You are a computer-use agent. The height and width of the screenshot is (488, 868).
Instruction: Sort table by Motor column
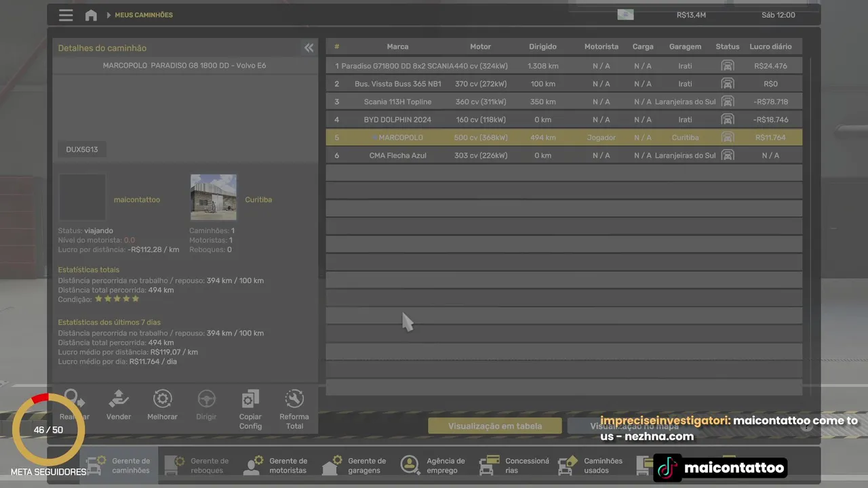pyautogui.click(x=480, y=47)
